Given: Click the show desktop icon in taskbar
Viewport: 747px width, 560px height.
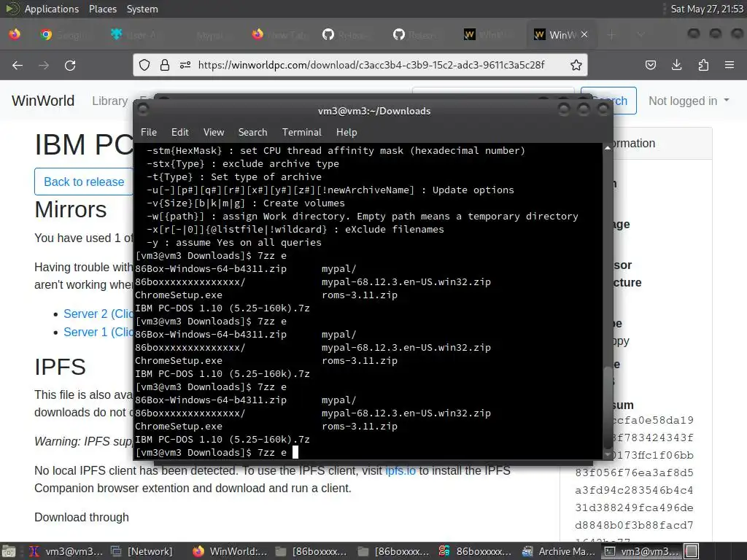Looking at the screenshot, I should pos(9,551).
